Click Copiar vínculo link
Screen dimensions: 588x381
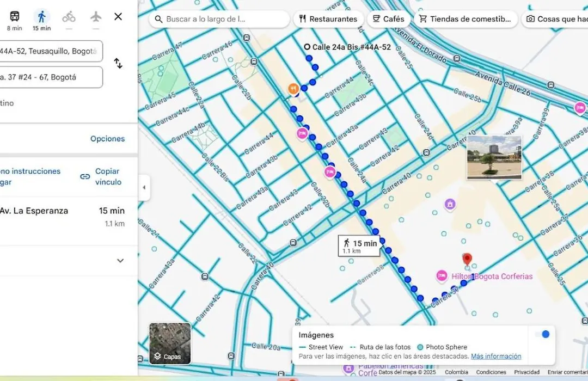tap(108, 177)
